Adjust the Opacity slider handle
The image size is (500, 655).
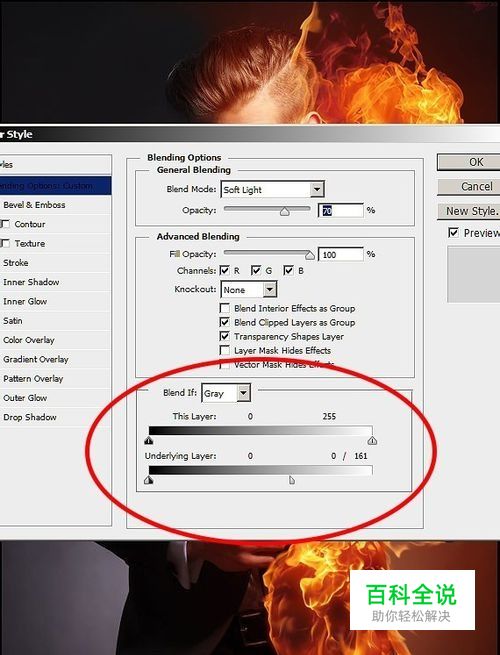pos(284,212)
